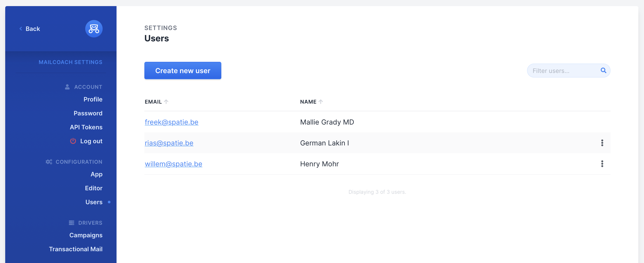Click the name German Lakin I
Viewport: 644px width, 263px height.
(324, 143)
